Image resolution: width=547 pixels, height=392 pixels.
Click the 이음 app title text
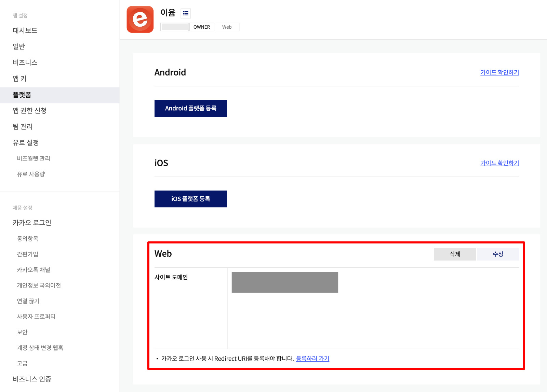point(168,13)
